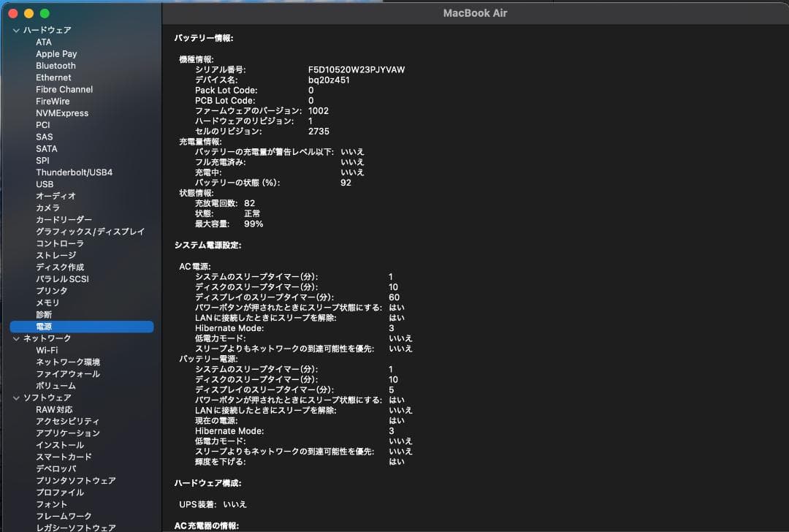This screenshot has width=789, height=532.
Task: Choose Ethernet in the sidebar
Action: point(53,77)
